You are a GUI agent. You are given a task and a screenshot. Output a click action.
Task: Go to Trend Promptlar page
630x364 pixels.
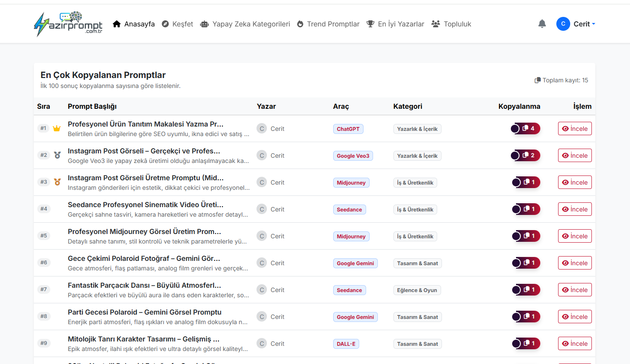[x=328, y=24]
